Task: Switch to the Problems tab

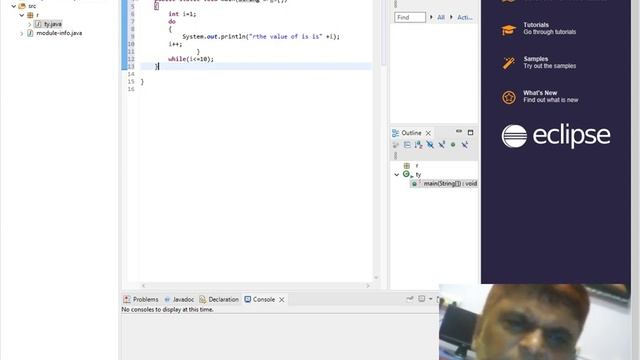Action: point(145,300)
